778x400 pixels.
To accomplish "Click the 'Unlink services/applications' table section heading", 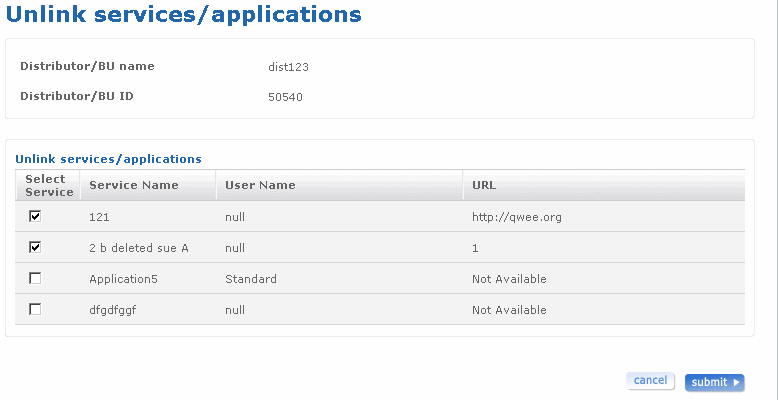I will (x=108, y=159).
